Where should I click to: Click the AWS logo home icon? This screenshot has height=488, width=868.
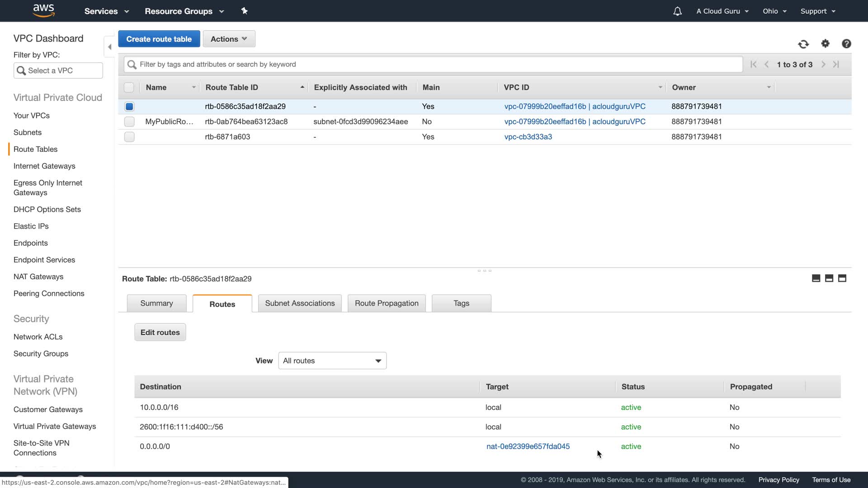(44, 10)
